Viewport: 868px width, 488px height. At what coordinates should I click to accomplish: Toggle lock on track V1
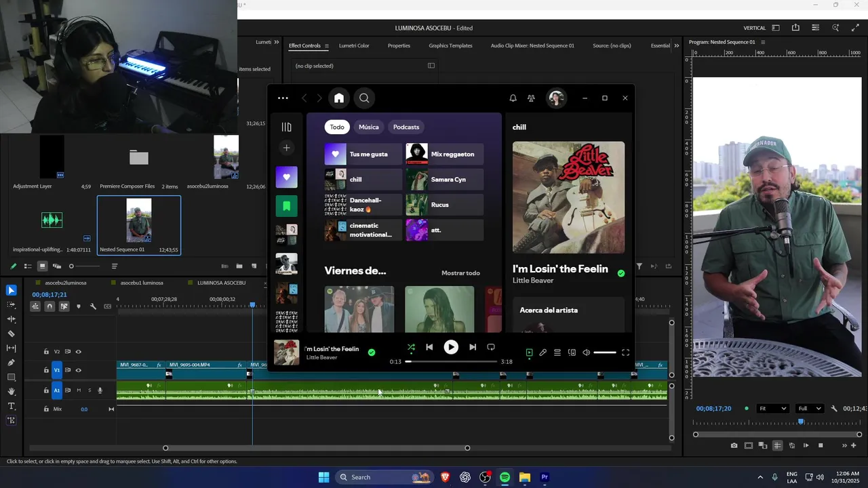click(46, 370)
